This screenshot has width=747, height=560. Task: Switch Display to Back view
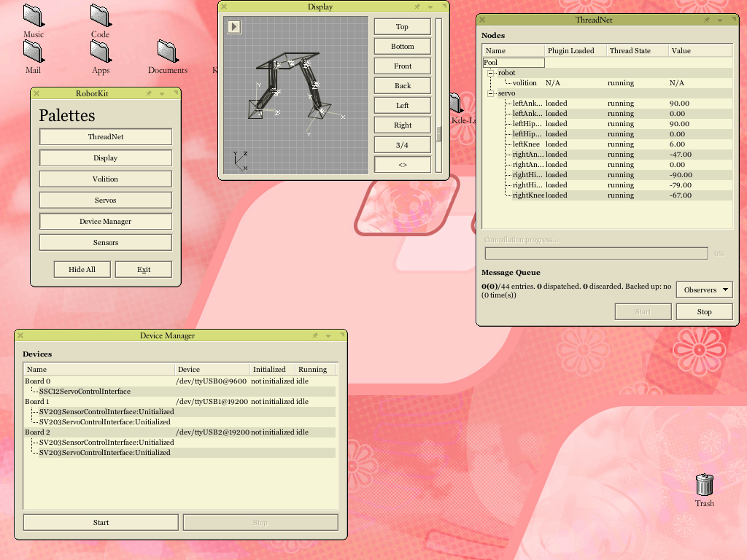coord(403,86)
